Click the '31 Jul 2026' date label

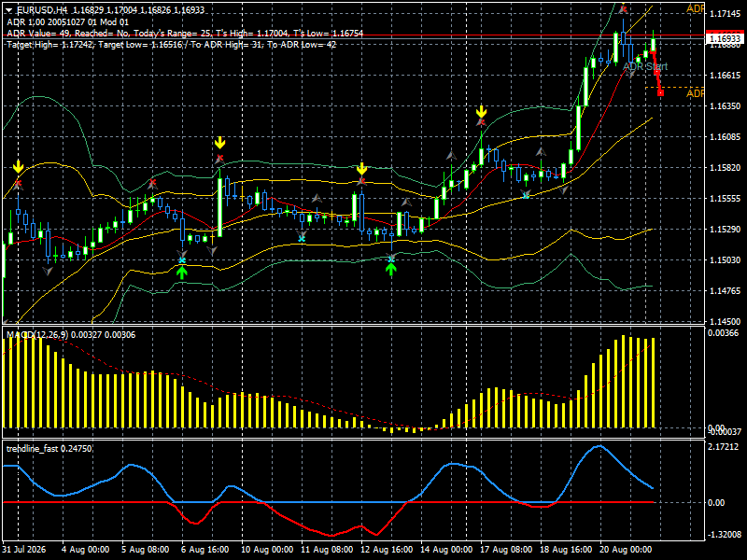tap(24, 550)
